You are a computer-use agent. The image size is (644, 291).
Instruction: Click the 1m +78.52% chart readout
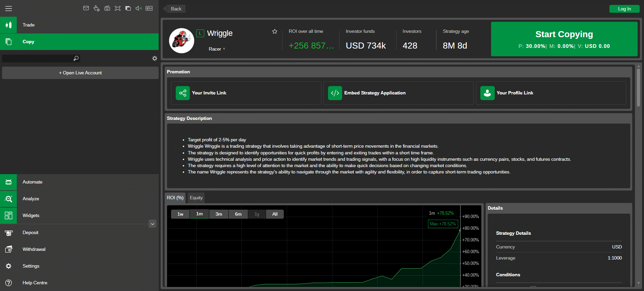point(441,213)
